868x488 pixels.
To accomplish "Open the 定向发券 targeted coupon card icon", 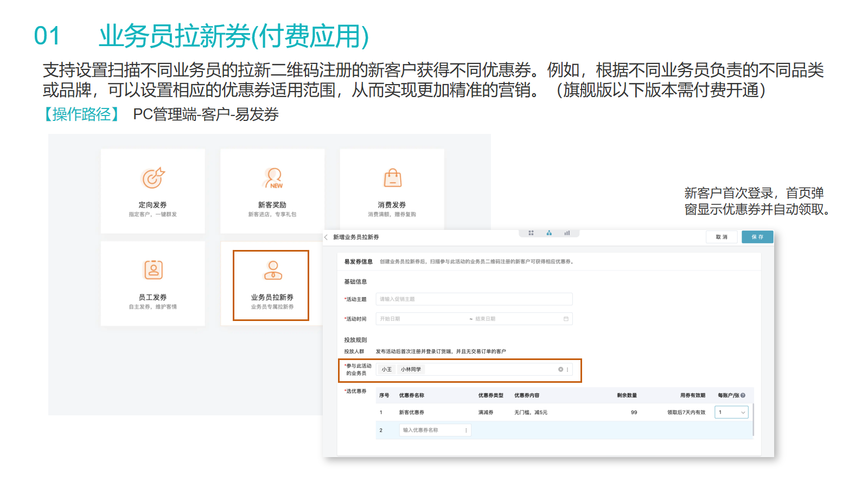I will [x=153, y=178].
